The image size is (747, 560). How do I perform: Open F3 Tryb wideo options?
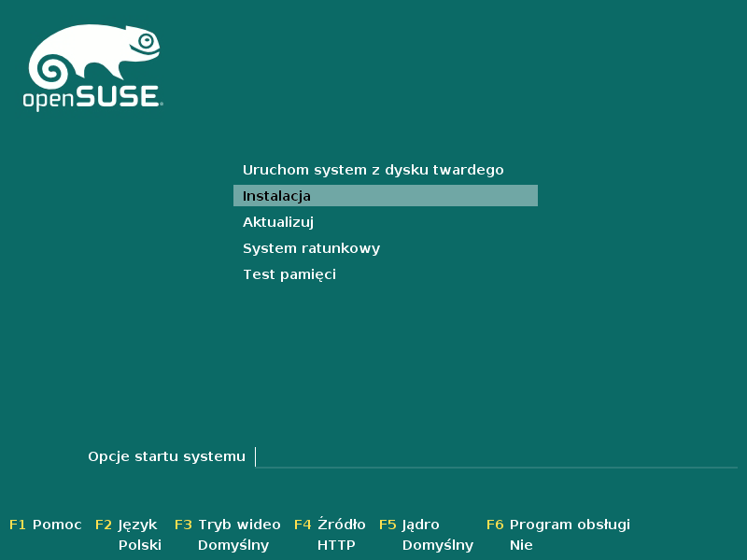pyautogui.click(x=239, y=525)
